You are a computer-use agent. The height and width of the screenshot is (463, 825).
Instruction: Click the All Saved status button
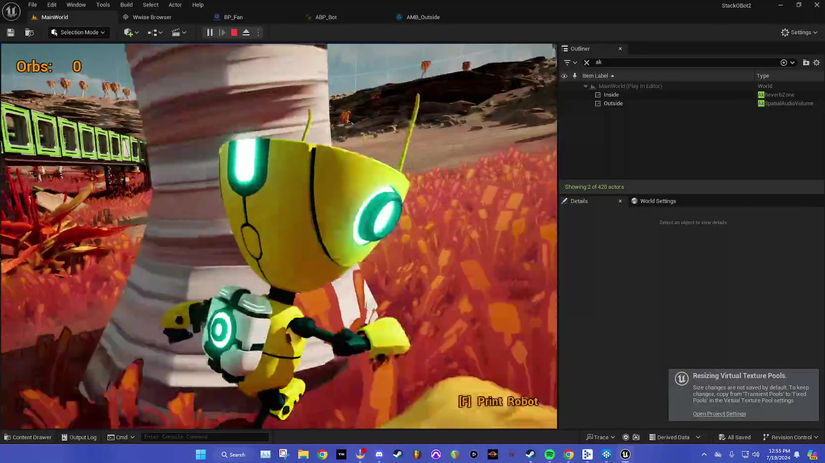coord(735,437)
